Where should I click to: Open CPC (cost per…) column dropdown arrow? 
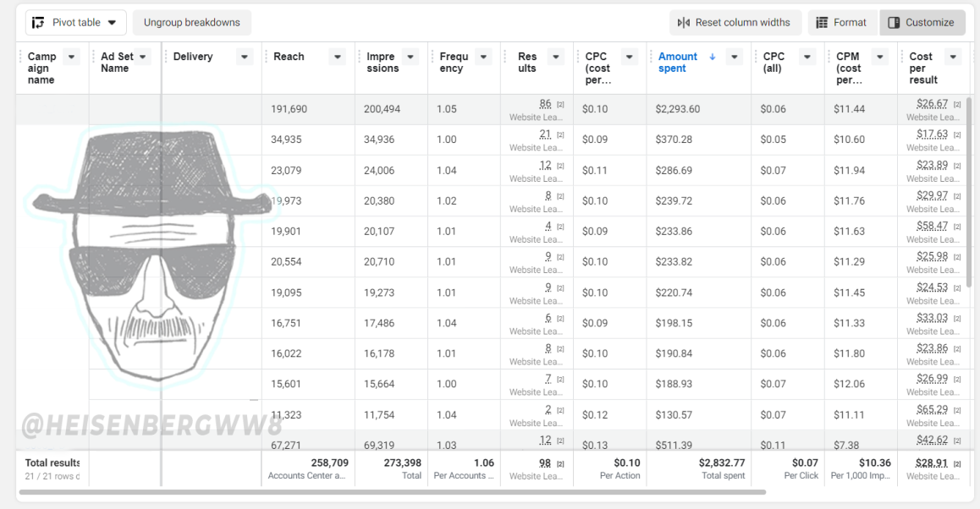[630, 57]
